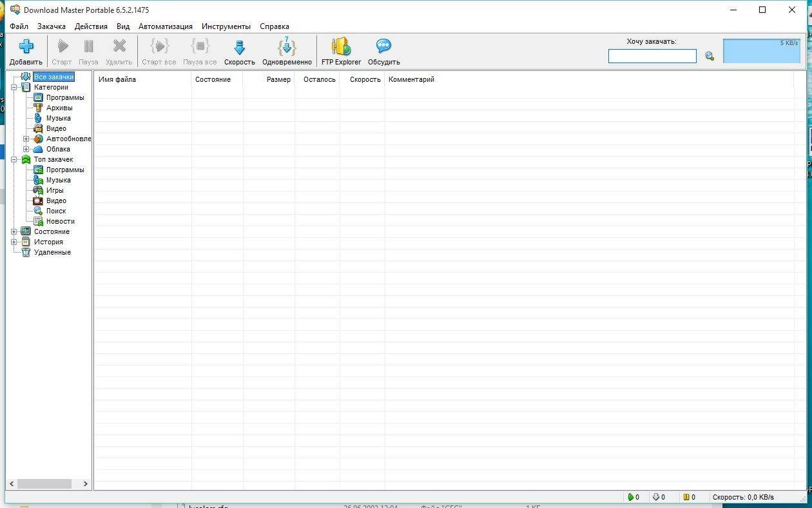Select Поиск in Топ закачек

point(55,211)
